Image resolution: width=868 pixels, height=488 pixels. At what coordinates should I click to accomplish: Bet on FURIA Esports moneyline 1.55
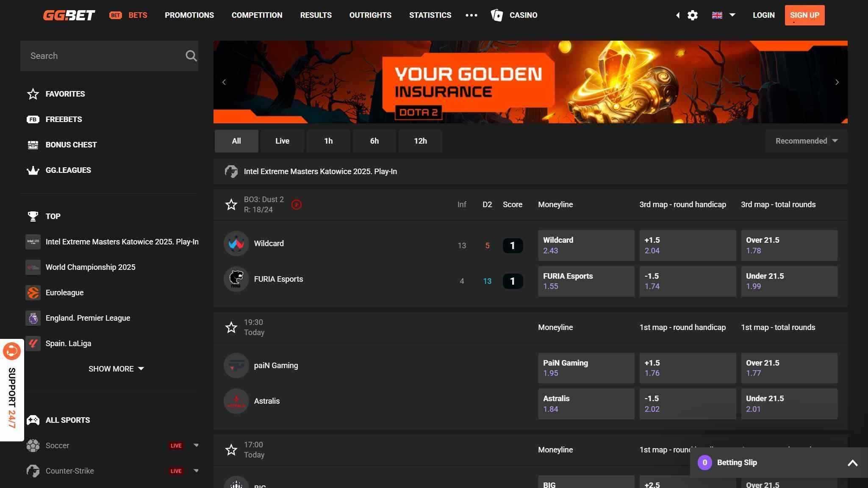click(x=586, y=281)
